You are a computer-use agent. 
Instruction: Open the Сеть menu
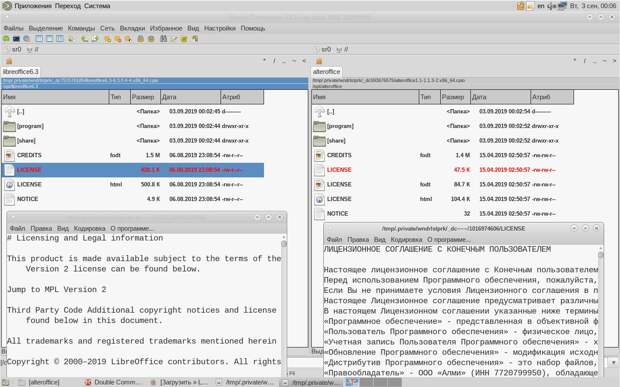[x=107, y=28]
